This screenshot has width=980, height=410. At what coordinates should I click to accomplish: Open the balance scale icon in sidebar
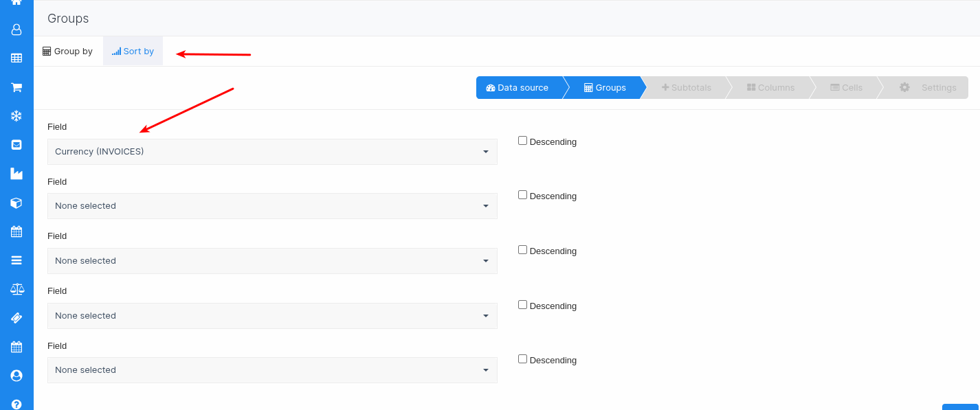tap(16, 289)
